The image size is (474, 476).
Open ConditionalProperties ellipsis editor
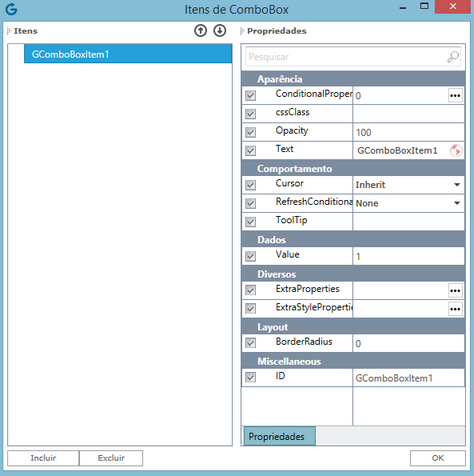point(455,96)
